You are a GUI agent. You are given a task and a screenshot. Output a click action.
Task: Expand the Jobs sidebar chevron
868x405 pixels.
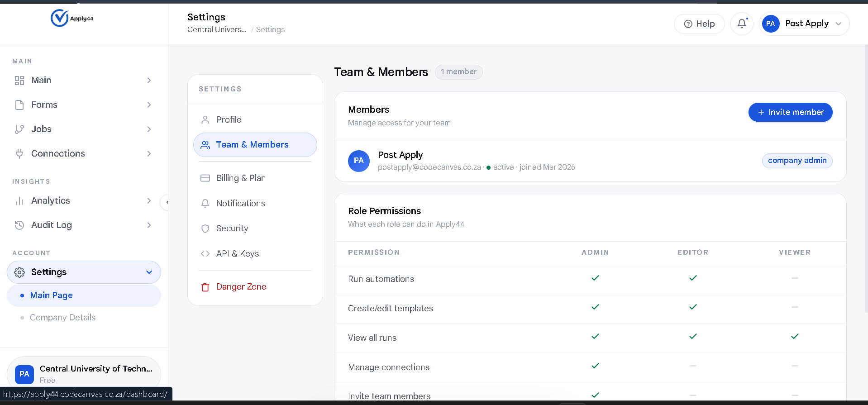coord(149,129)
